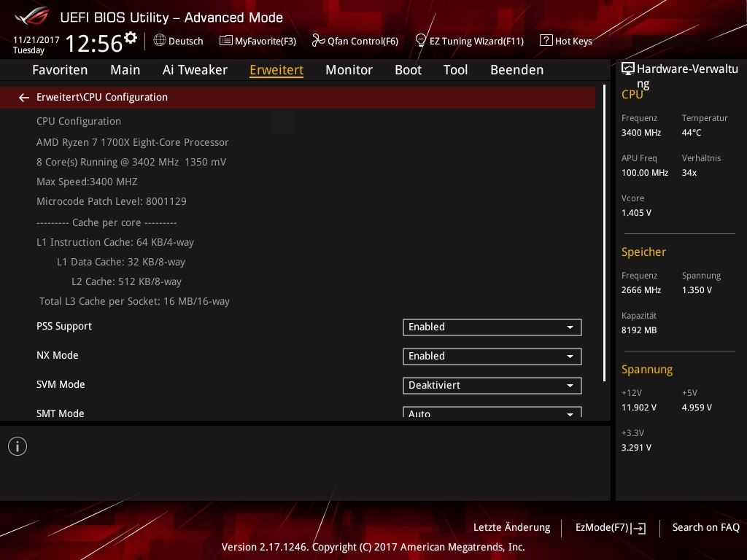Click the info icon in help area
The width and height of the screenshot is (747, 560).
point(18,446)
